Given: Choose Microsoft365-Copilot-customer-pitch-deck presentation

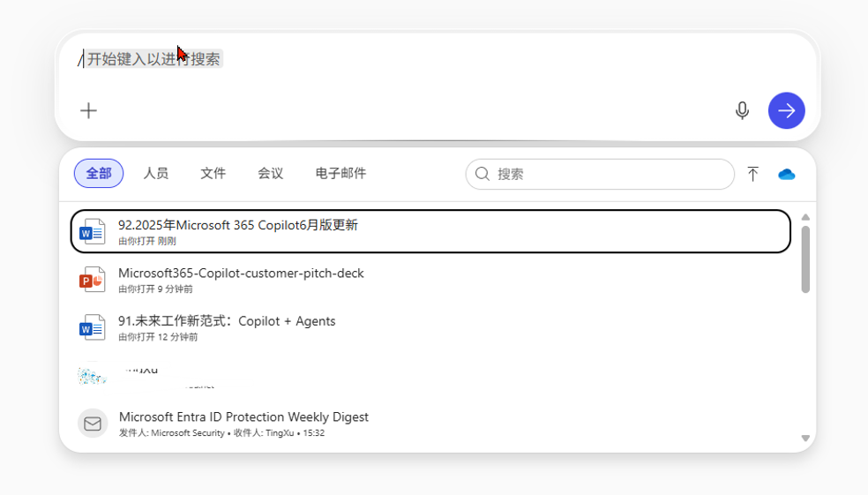Looking at the screenshot, I should click(x=430, y=280).
